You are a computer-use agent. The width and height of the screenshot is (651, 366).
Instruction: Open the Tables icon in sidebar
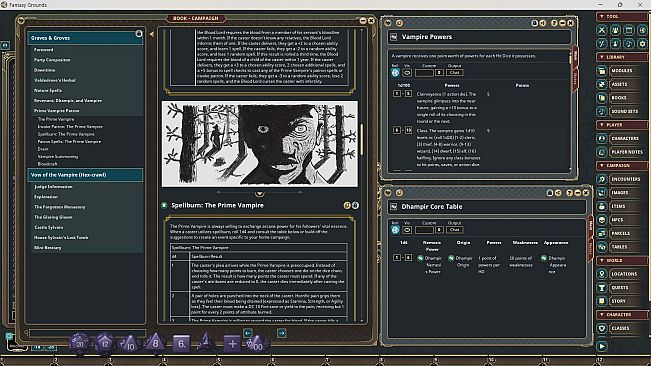[x=602, y=247]
